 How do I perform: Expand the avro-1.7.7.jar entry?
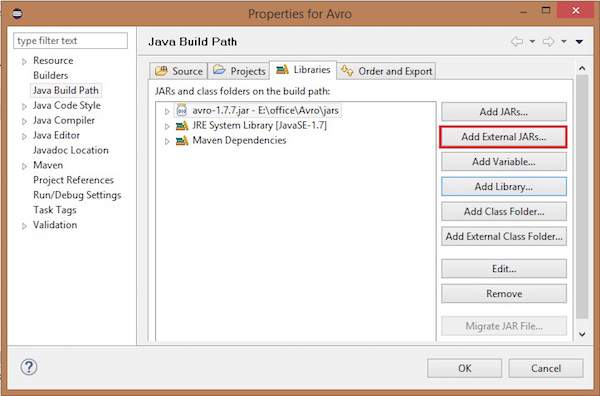(x=167, y=111)
